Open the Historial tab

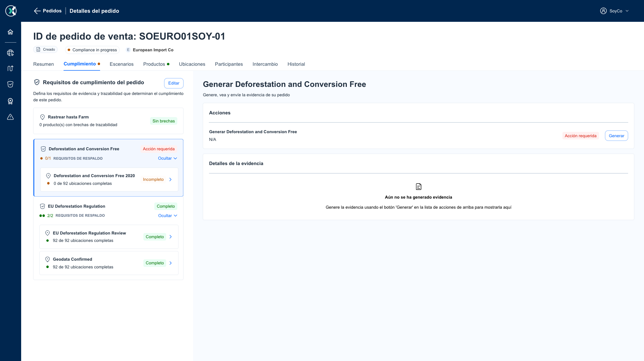tap(296, 64)
